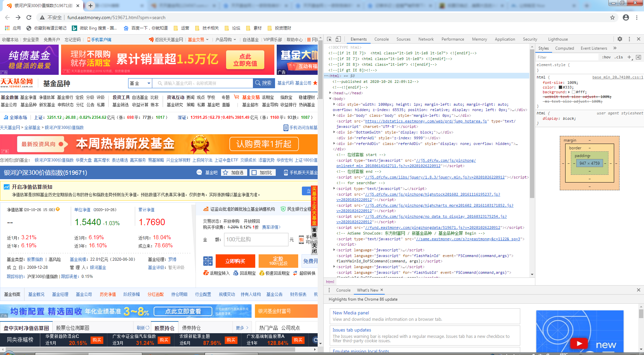This screenshot has height=355, width=644.
Task: Click the Styles filter input field
Action: [x=568, y=57]
